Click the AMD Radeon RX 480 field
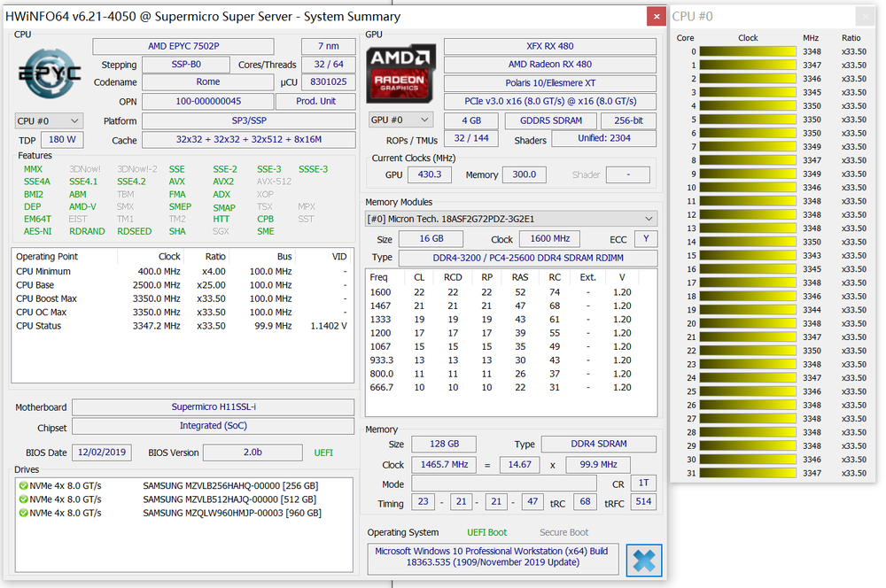Image resolution: width=886 pixels, height=588 pixels. 550,65
